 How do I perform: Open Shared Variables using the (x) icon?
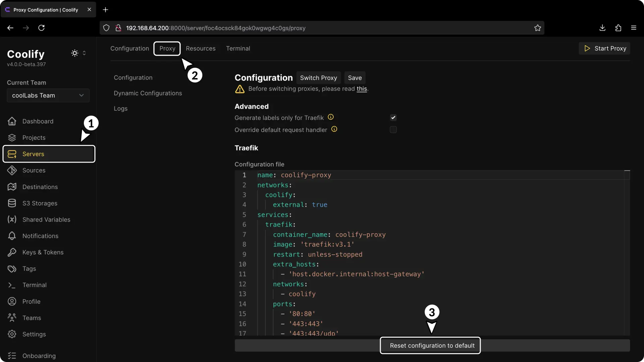click(12, 220)
